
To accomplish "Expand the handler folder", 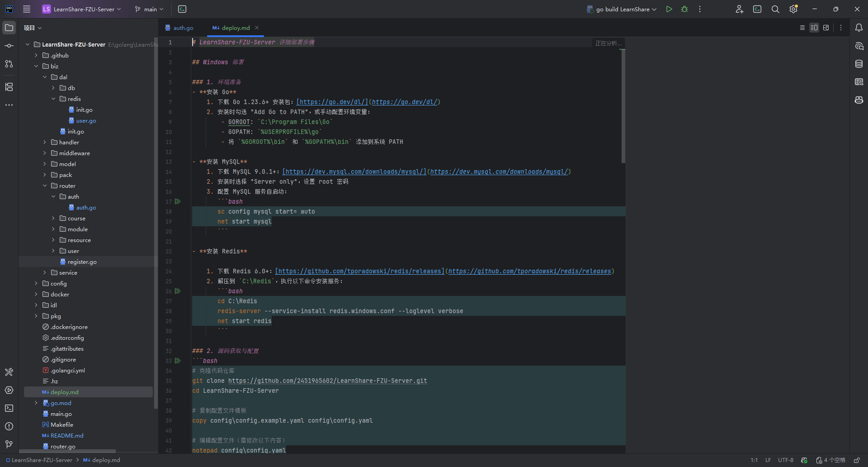I will pyautogui.click(x=45, y=142).
